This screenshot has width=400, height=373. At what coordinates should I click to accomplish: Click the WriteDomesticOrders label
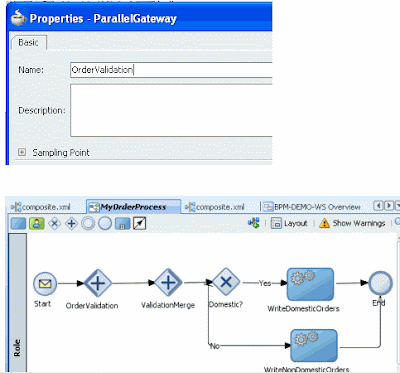tap(303, 309)
